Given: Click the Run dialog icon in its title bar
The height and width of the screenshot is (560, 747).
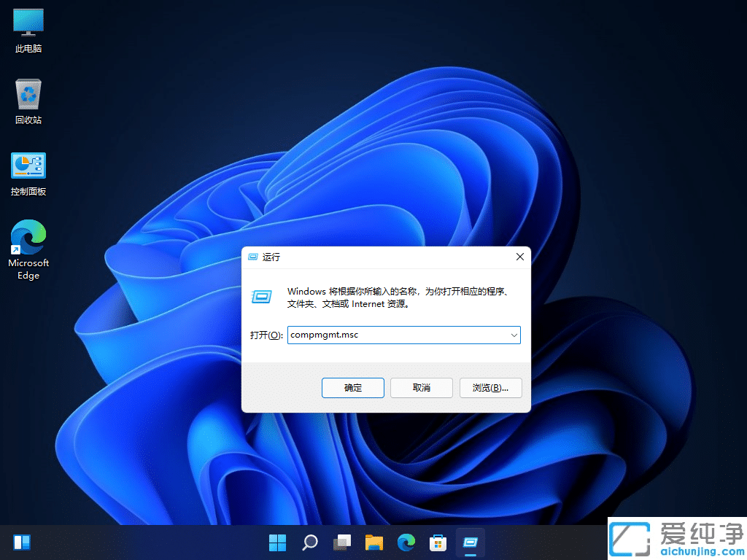Looking at the screenshot, I should pos(253,257).
